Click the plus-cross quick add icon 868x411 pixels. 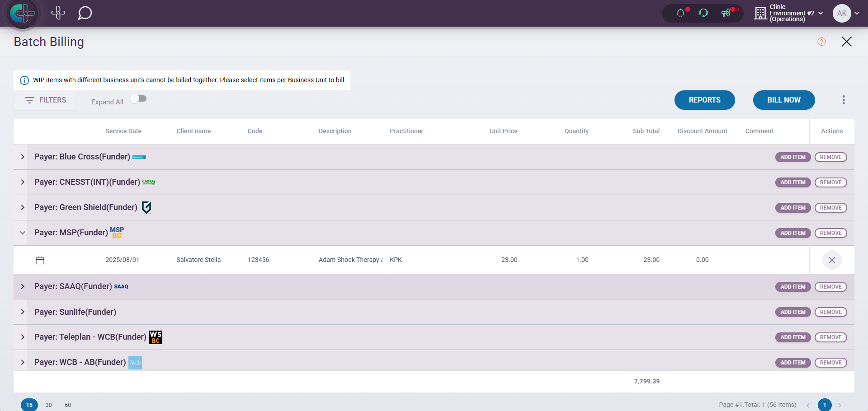(58, 13)
